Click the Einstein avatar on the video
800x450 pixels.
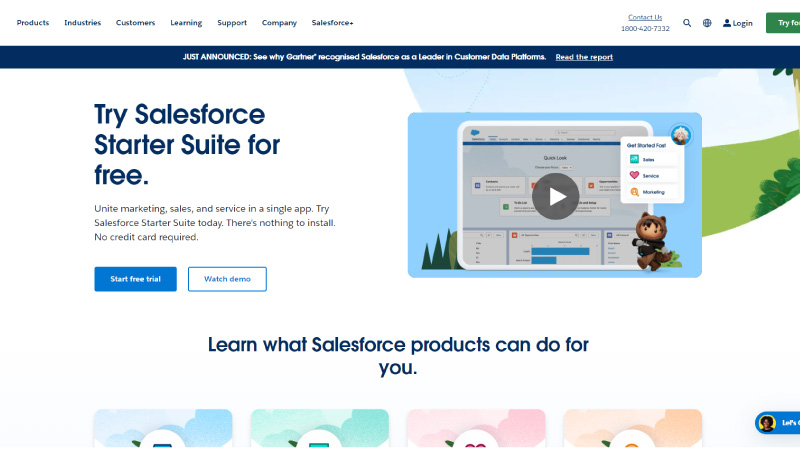tap(681, 135)
